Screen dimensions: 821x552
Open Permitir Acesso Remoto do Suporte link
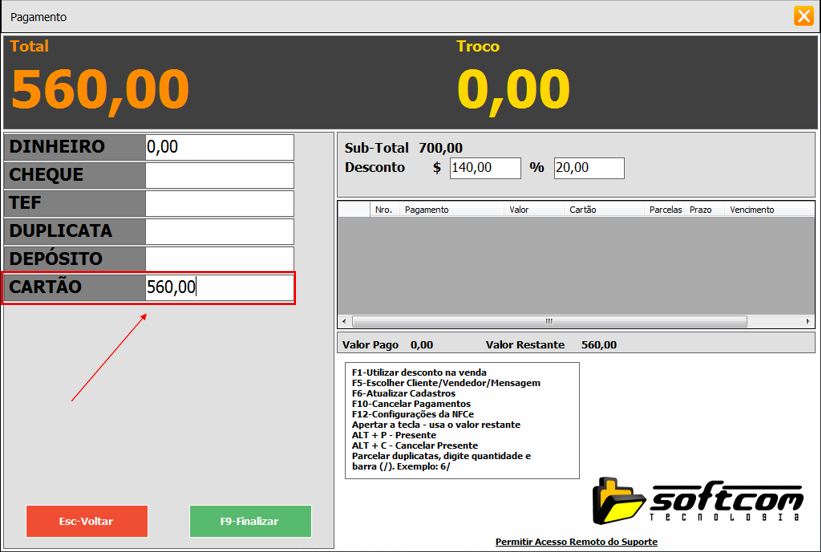[576, 542]
